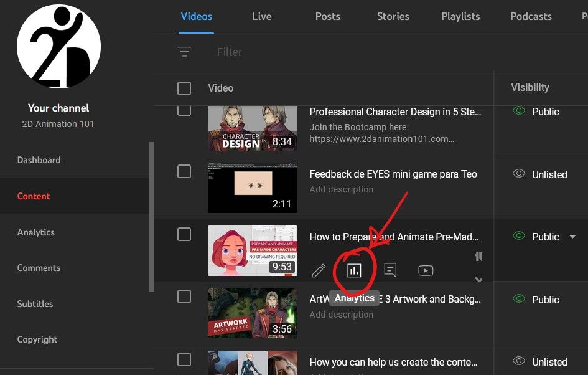
Task: Open the Playlists tab
Action: coord(460,17)
